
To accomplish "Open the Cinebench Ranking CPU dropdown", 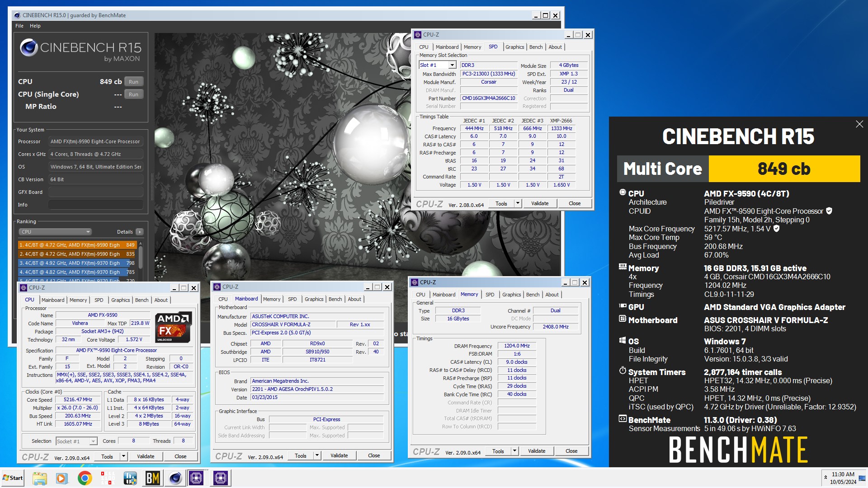I will 55,232.
